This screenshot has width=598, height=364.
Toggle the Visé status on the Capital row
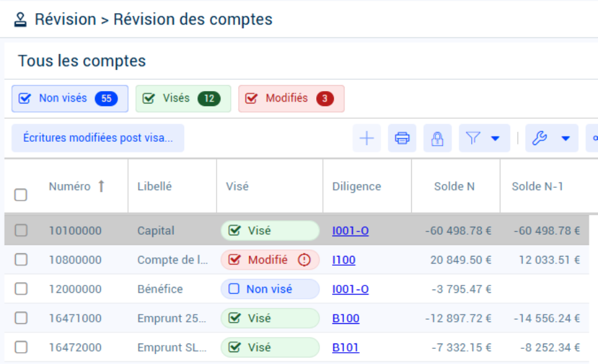270,231
